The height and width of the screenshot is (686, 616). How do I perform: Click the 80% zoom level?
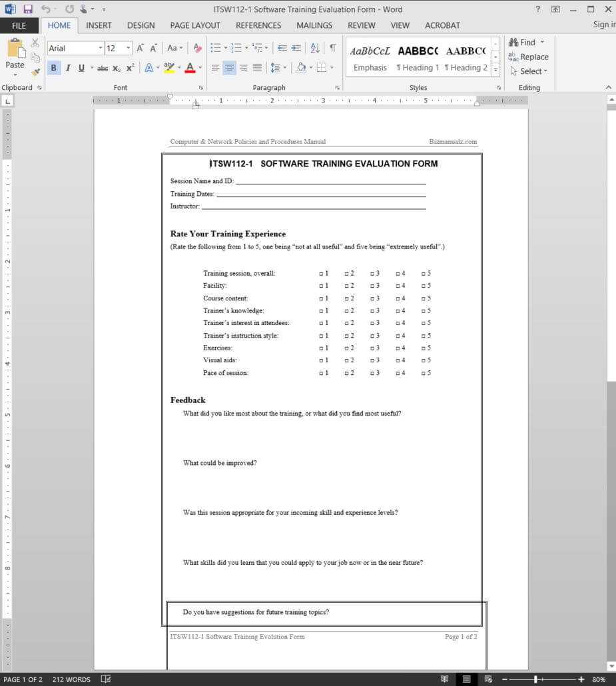pos(599,679)
